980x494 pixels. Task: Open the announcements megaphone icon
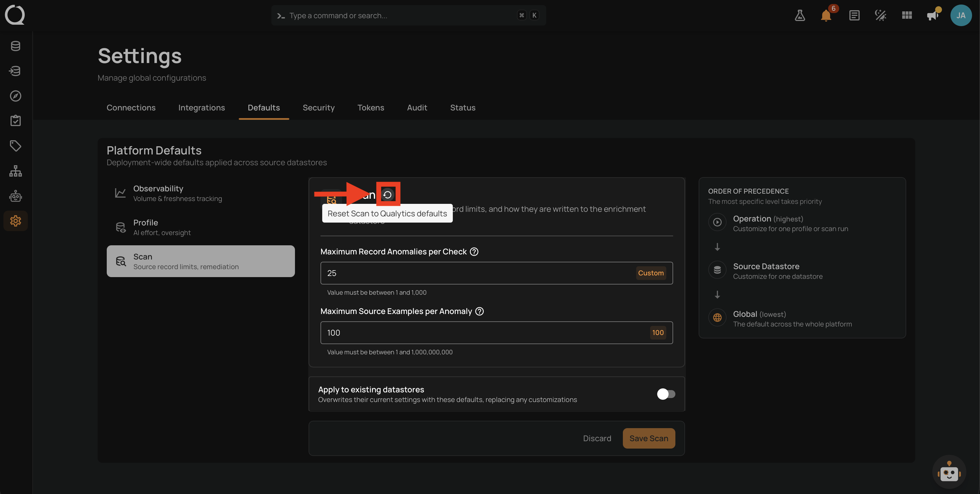coord(932,15)
